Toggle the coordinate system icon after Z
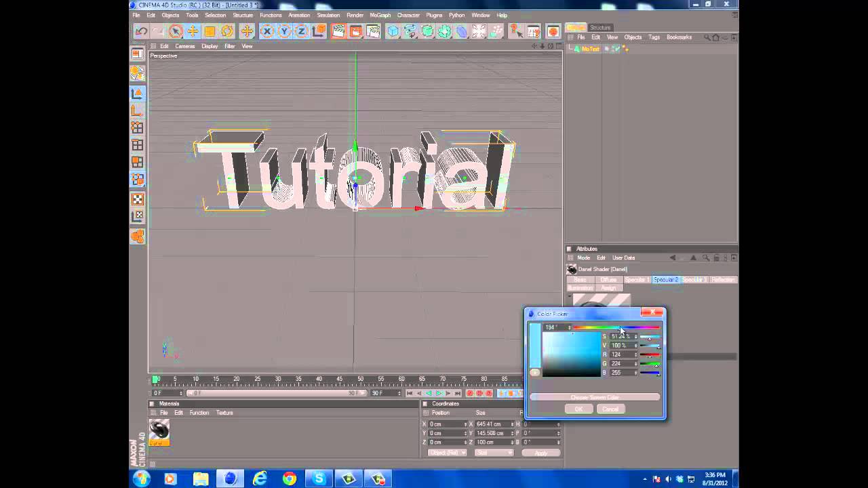 [x=318, y=31]
